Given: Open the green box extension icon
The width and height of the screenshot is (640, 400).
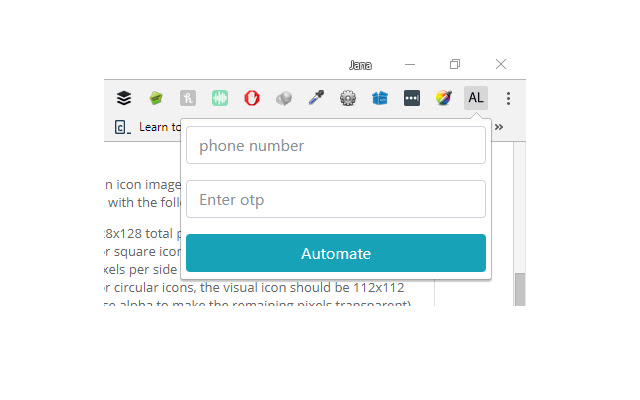Looking at the screenshot, I should [156, 98].
